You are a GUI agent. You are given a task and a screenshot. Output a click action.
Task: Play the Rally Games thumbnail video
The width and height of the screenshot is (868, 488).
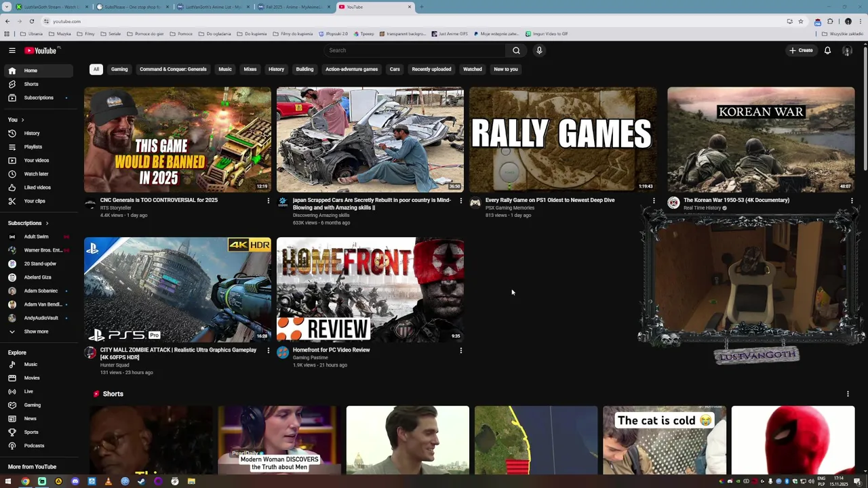point(563,140)
